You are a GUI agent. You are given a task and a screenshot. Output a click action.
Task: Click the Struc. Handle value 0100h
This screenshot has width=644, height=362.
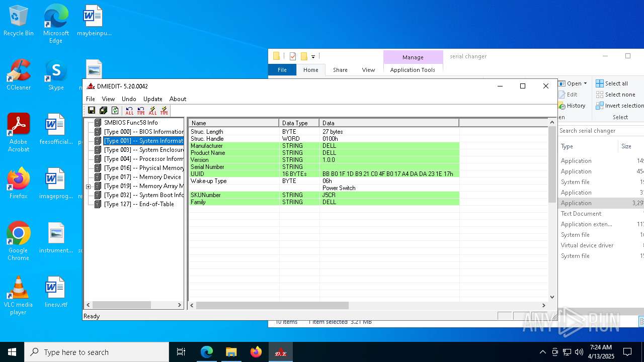331,139
